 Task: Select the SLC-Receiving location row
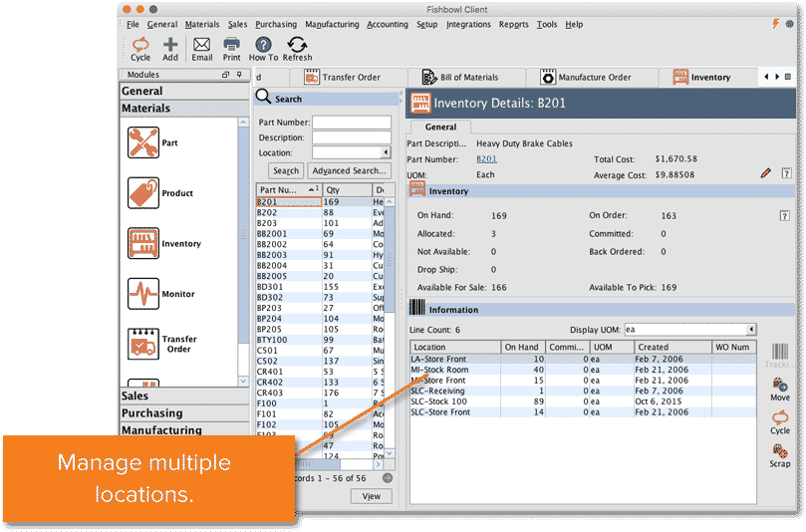pyautogui.click(x=583, y=391)
